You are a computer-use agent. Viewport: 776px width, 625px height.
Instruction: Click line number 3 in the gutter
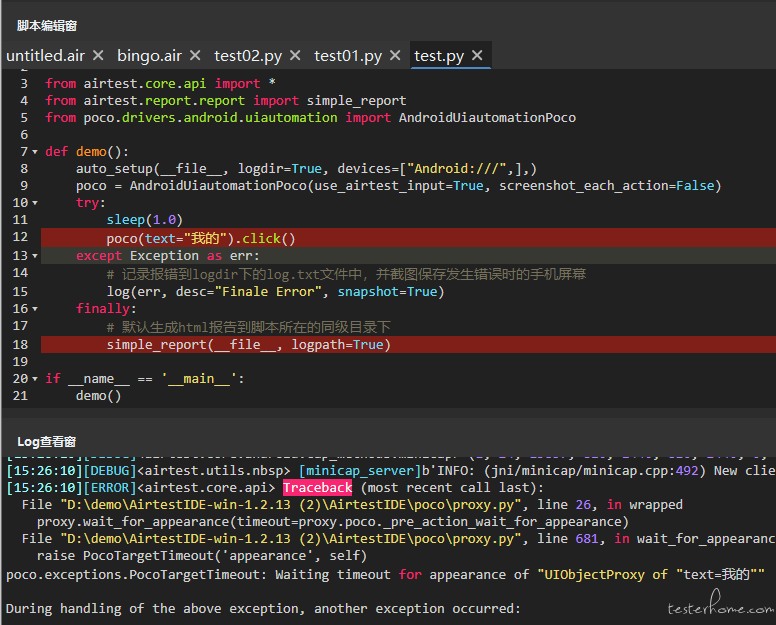point(24,83)
